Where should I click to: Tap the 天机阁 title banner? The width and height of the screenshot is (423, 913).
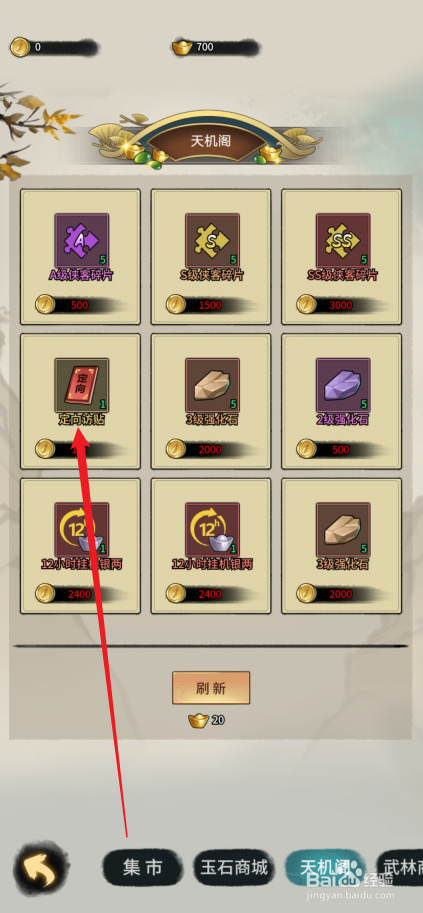(x=210, y=140)
